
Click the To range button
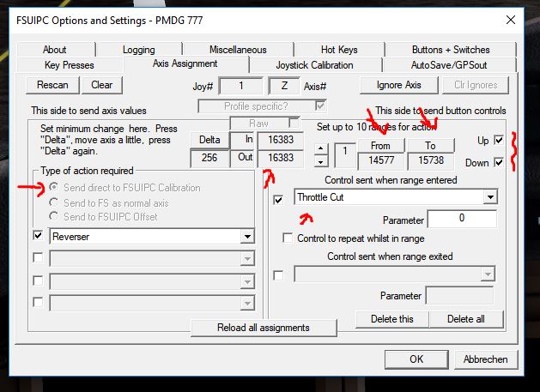point(430,146)
